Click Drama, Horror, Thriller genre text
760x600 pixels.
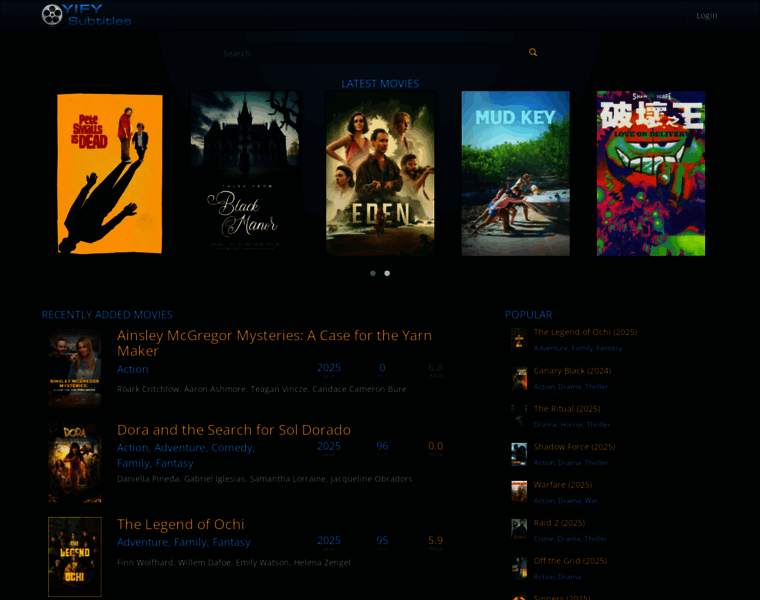tap(571, 425)
